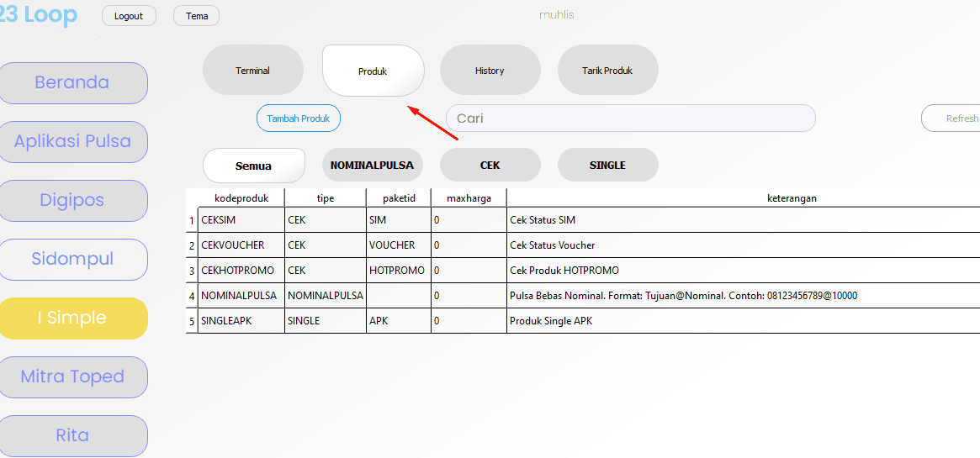Go to Digipos section

[72, 200]
